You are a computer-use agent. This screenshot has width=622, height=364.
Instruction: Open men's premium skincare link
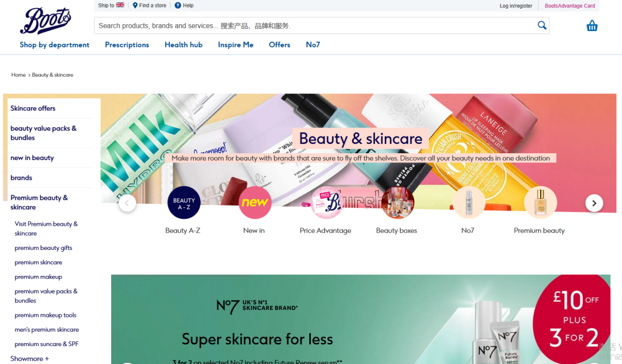[47, 329]
